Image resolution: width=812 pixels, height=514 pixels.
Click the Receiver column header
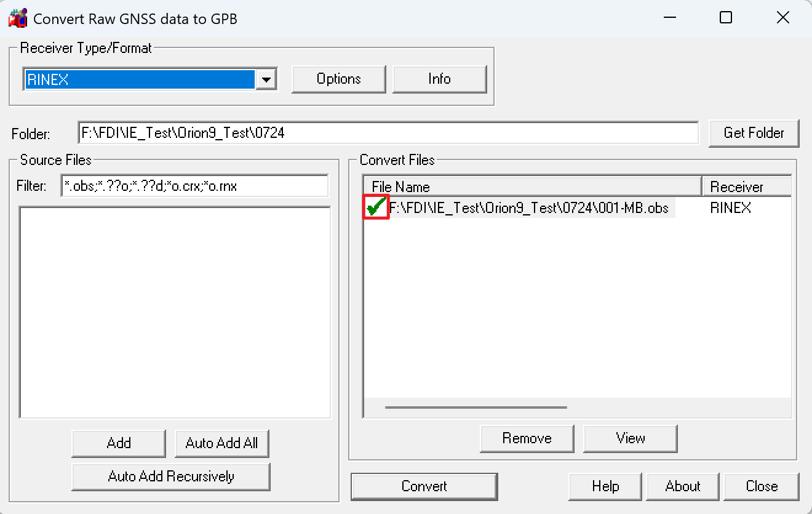[747, 187]
